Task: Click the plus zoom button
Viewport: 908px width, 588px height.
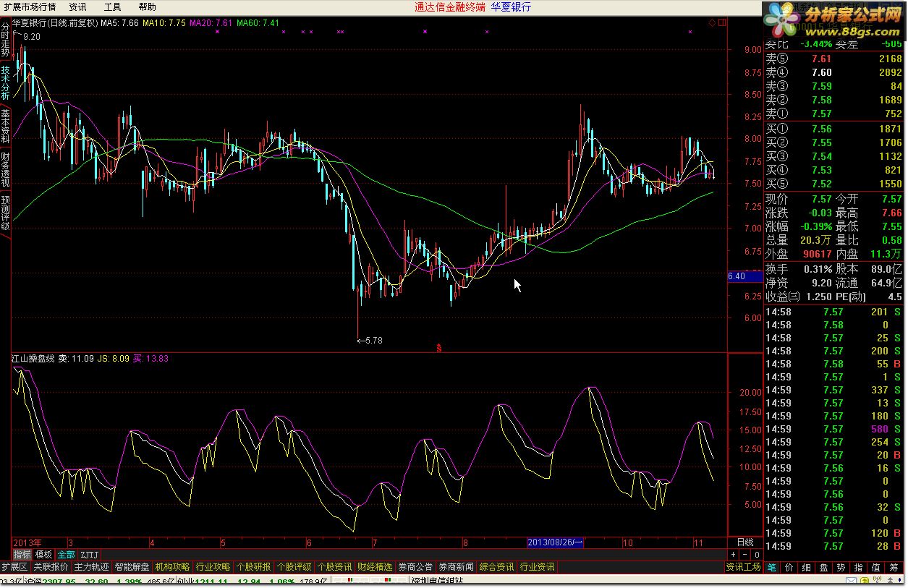Action: tap(733, 555)
